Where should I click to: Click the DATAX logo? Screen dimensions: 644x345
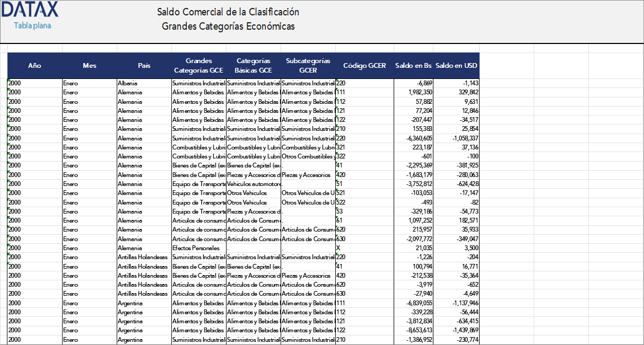pyautogui.click(x=29, y=11)
